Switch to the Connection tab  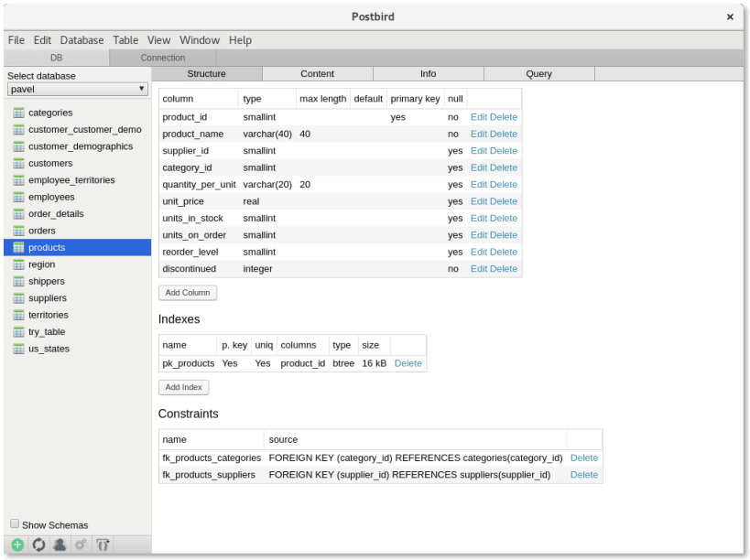(x=163, y=58)
